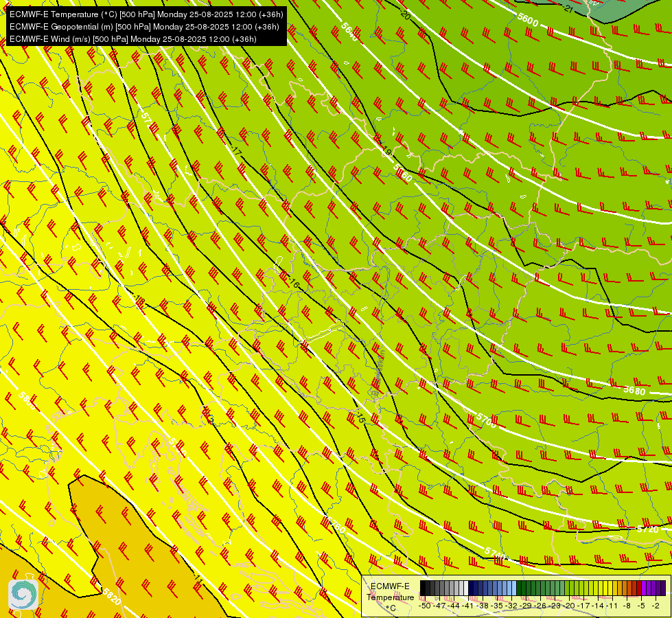Click the 5820 geopotential contour label
672x618 pixels.
(x=111, y=597)
